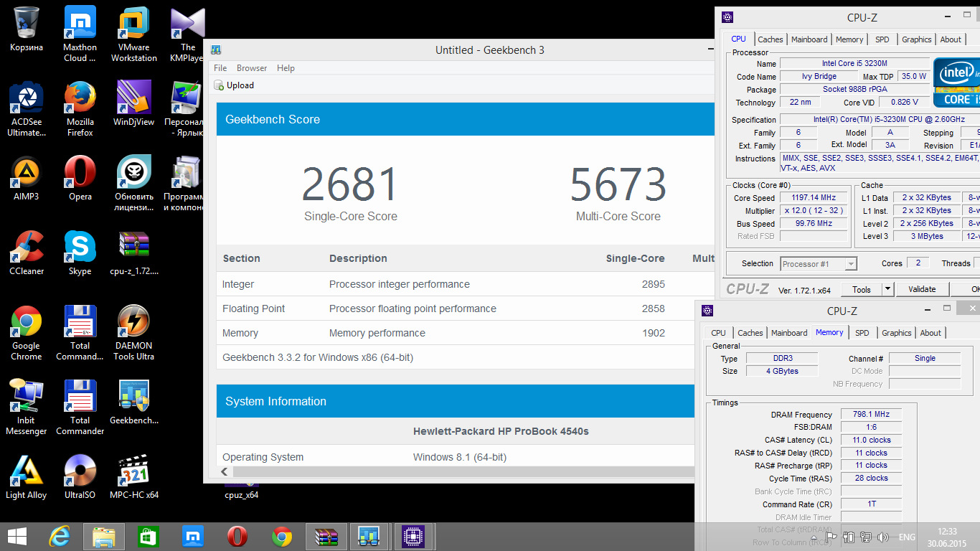Switch keyboard language ENG in tray
The width and height of the screenshot is (980, 551).
click(907, 537)
